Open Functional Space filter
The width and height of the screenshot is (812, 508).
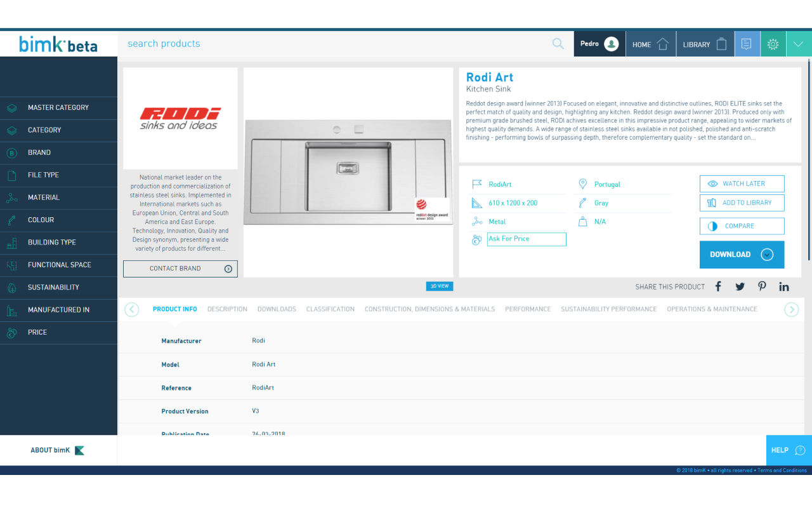(x=58, y=265)
